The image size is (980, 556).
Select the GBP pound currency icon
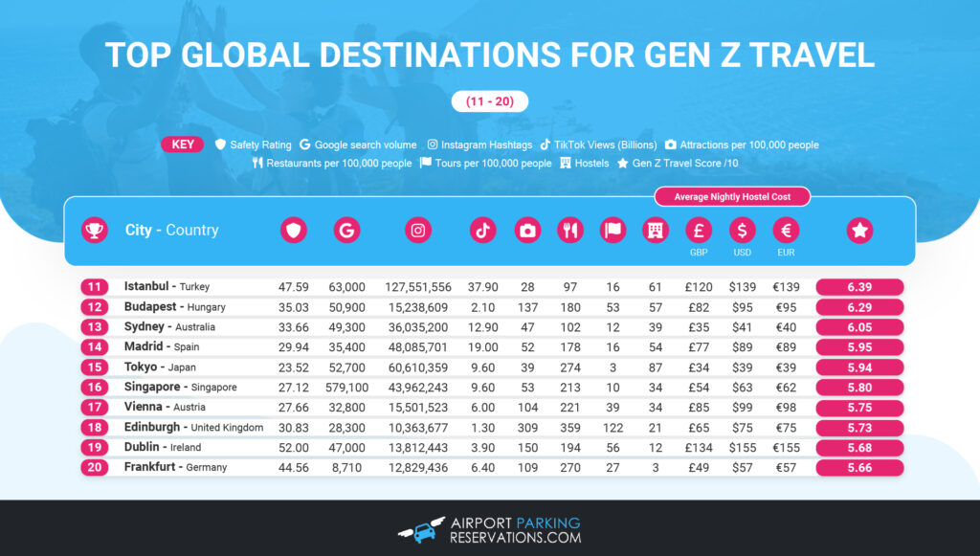click(x=698, y=230)
